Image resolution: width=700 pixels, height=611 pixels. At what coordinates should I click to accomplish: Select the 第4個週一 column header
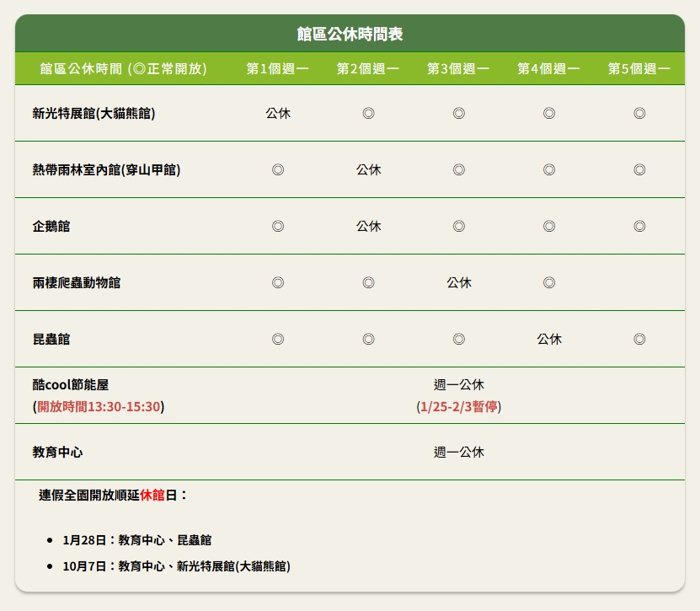pos(548,69)
